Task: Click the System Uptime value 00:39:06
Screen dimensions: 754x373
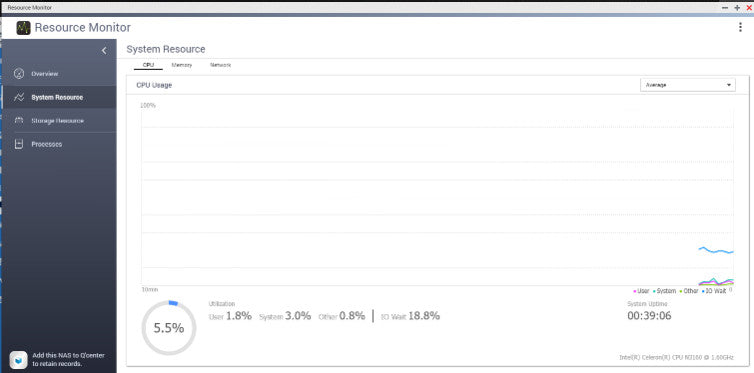Action: tap(649, 316)
